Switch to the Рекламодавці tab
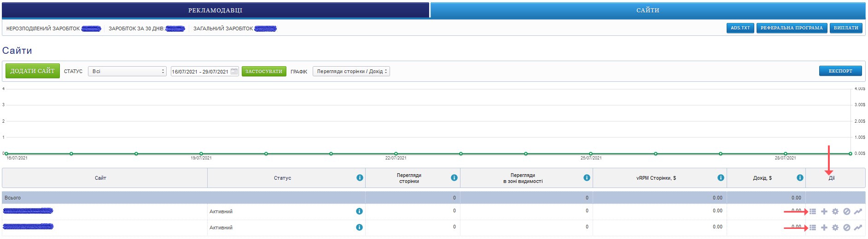The image size is (868, 239). pyautogui.click(x=215, y=10)
